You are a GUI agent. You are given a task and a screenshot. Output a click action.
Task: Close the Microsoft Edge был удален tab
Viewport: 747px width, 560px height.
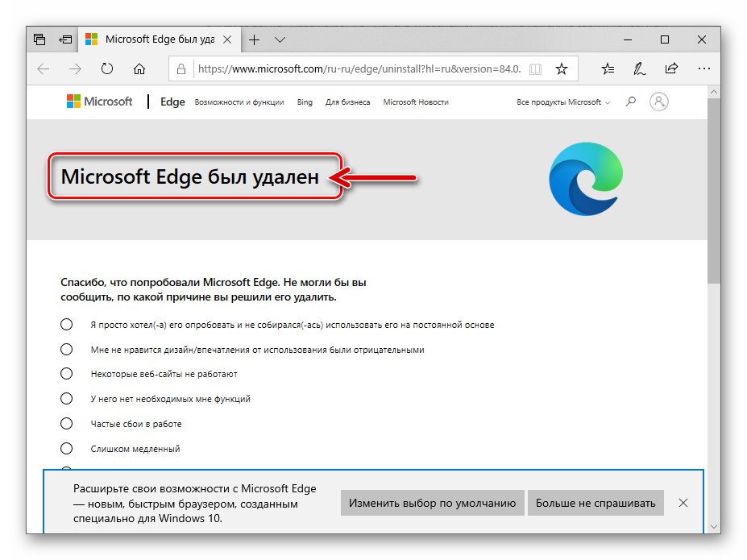(x=227, y=39)
